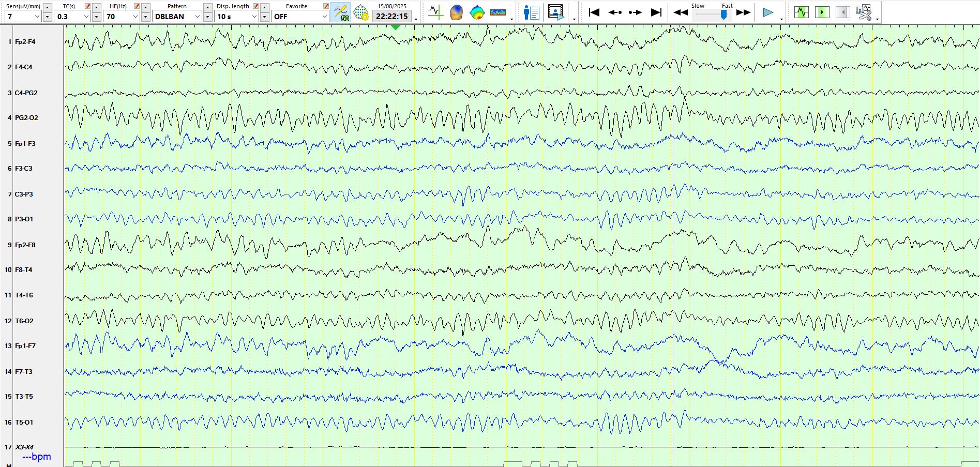The width and height of the screenshot is (980, 467).
Task: Jump to the end of recording
Action: pyautogui.click(x=656, y=12)
